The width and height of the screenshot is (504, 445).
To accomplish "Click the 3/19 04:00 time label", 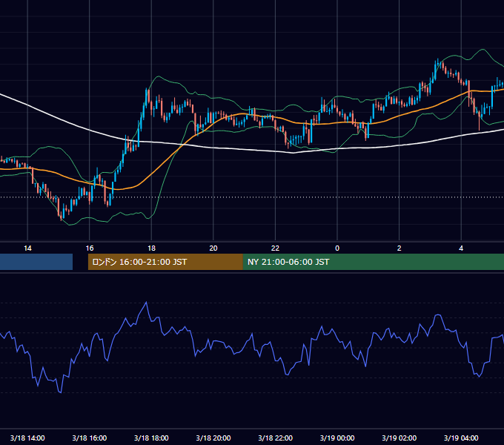I will tap(461, 438).
